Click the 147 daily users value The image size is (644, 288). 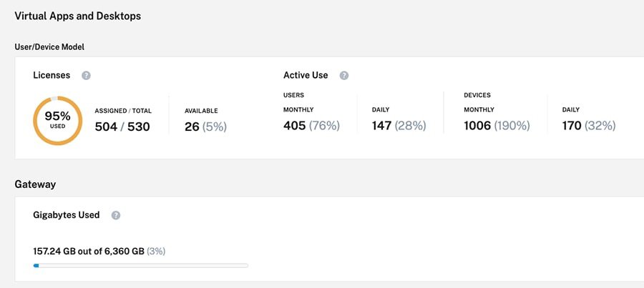[x=399, y=126]
